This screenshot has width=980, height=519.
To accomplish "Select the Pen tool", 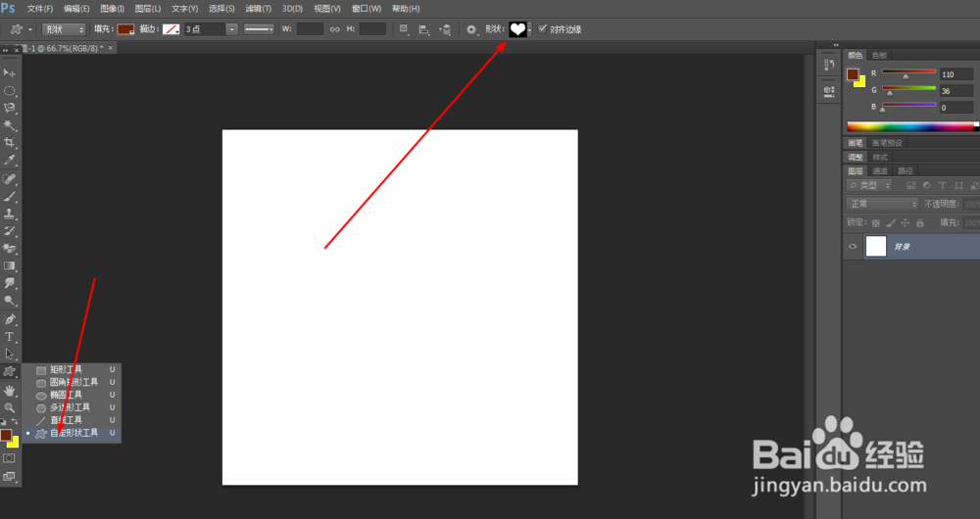I will point(10,320).
